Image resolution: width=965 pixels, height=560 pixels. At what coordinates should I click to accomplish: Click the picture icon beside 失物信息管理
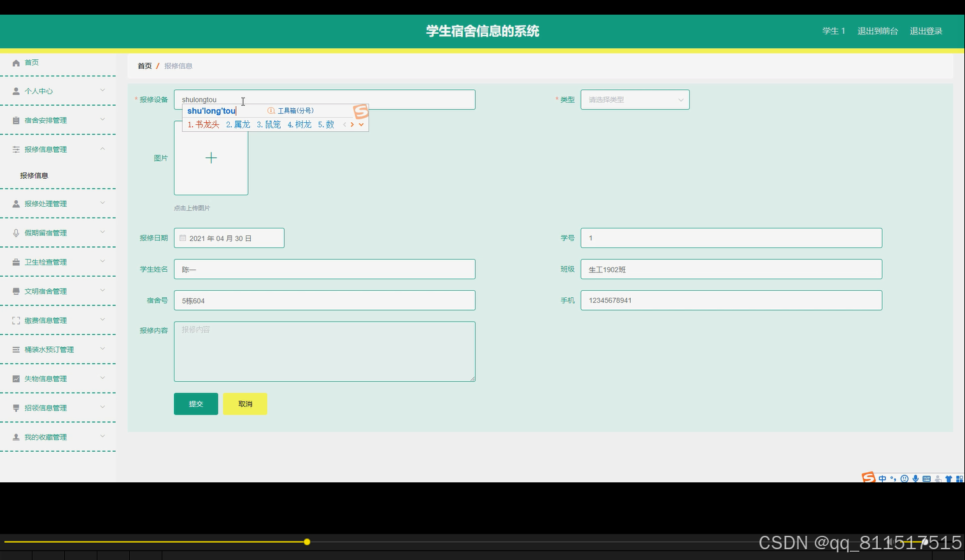(x=16, y=379)
